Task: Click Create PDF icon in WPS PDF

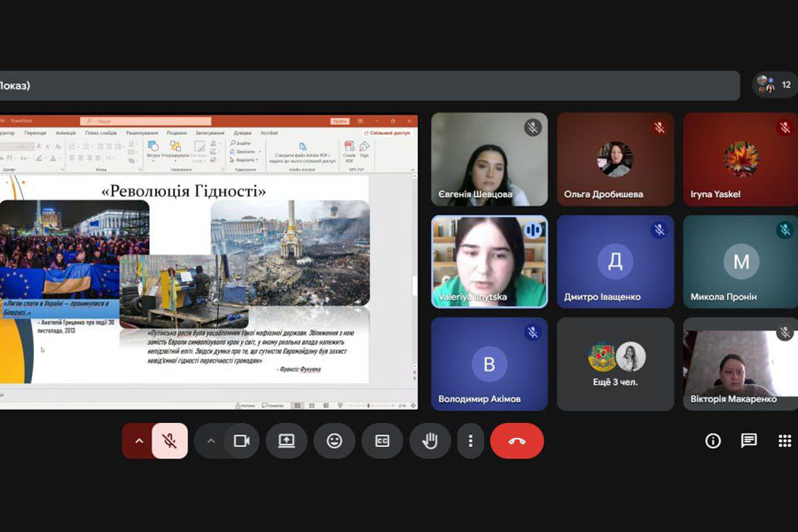Action: pos(349,152)
